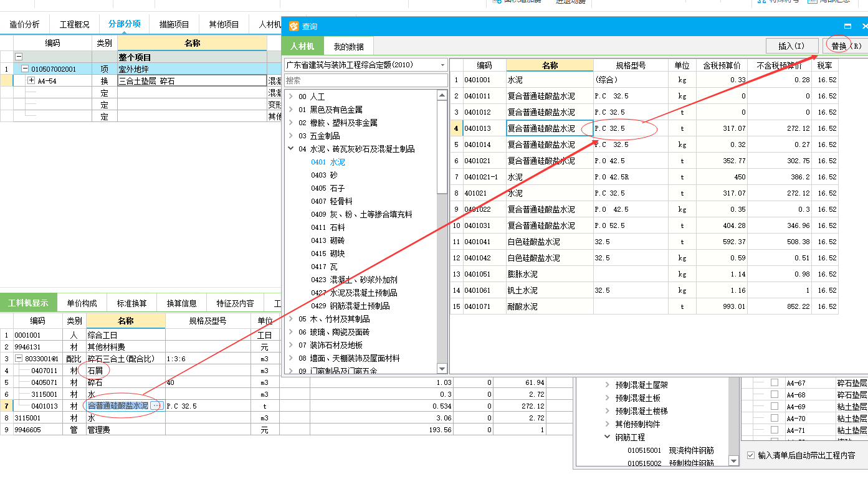Open the 标准换算 tab
868x497 pixels.
tap(131, 303)
